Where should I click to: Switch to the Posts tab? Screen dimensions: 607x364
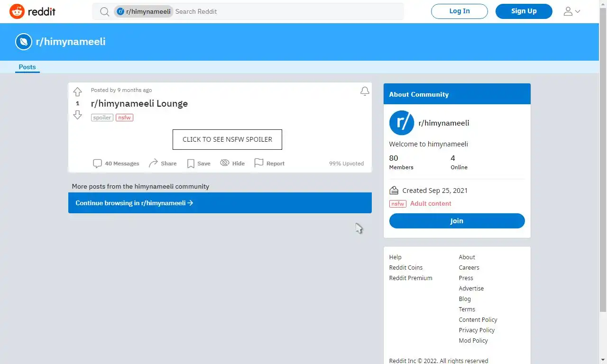(x=27, y=67)
